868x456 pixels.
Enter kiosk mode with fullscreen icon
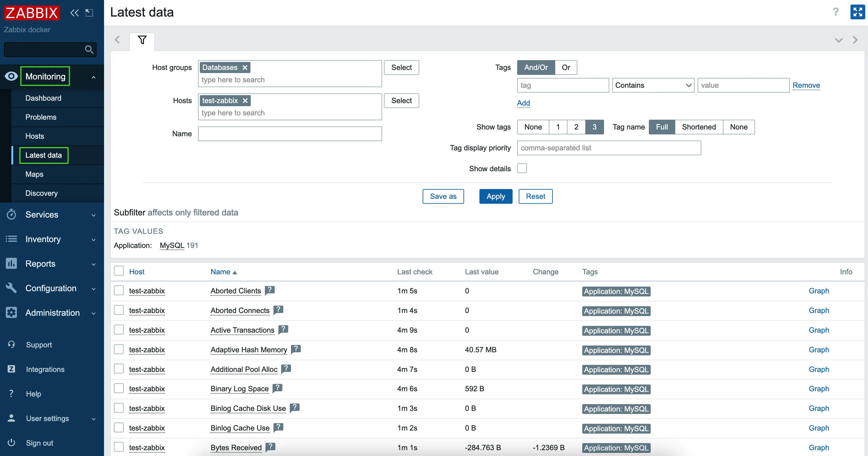857,12
